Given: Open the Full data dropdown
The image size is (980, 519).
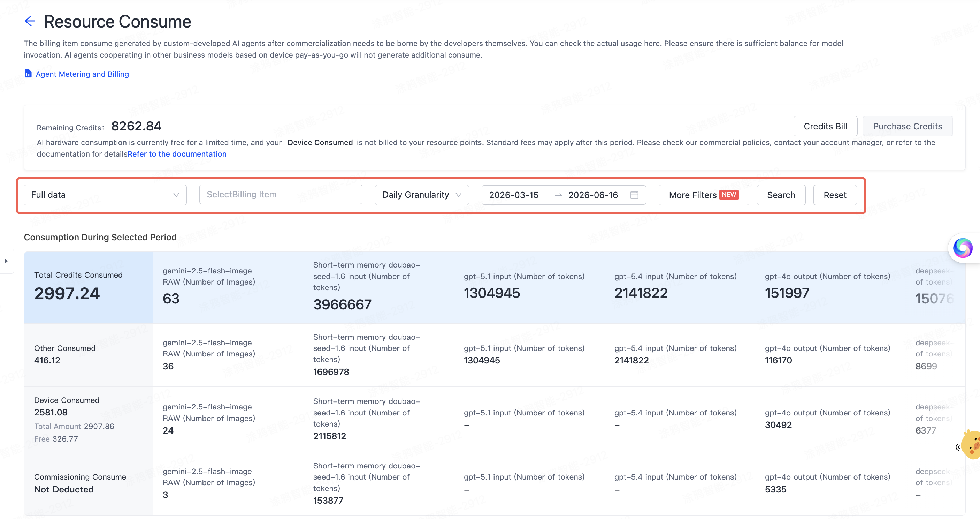Looking at the screenshot, I should tap(105, 195).
